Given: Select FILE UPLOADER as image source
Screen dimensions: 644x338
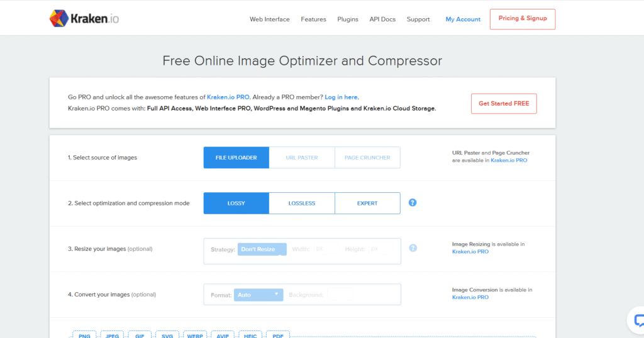Looking at the screenshot, I should pyautogui.click(x=236, y=158).
